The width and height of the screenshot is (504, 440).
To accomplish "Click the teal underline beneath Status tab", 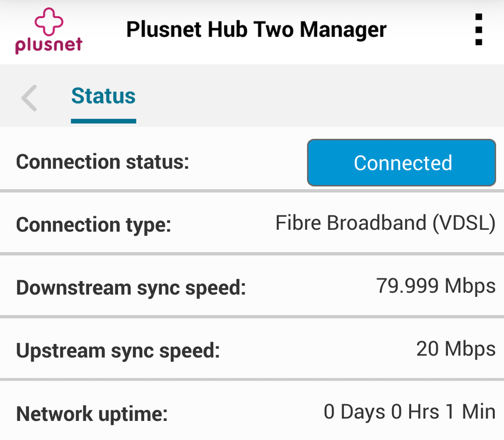I will click(103, 121).
